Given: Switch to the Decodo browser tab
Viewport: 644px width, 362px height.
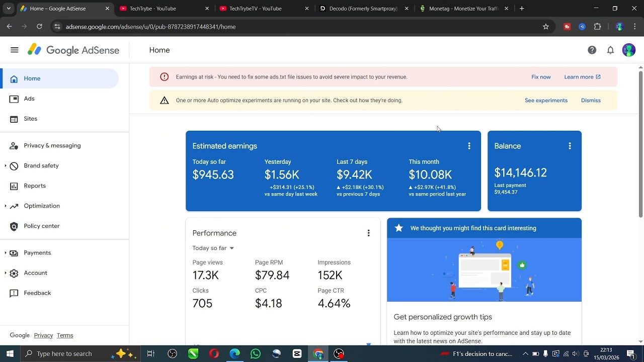Looking at the screenshot, I should coord(364,9).
